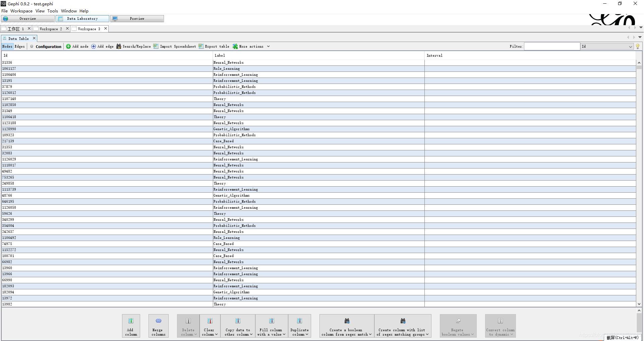Open the View menu
The width and height of the screenshot is (644, 341).
tap(40, 11)
